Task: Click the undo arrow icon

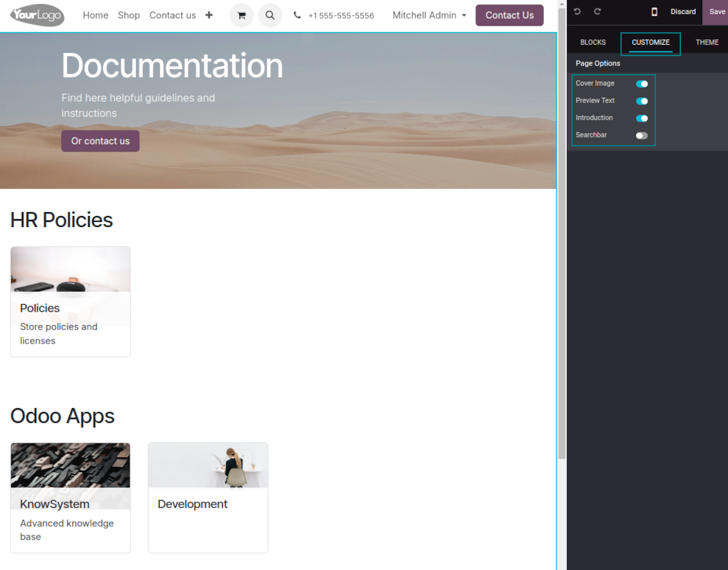Action: tap(577, 12)
